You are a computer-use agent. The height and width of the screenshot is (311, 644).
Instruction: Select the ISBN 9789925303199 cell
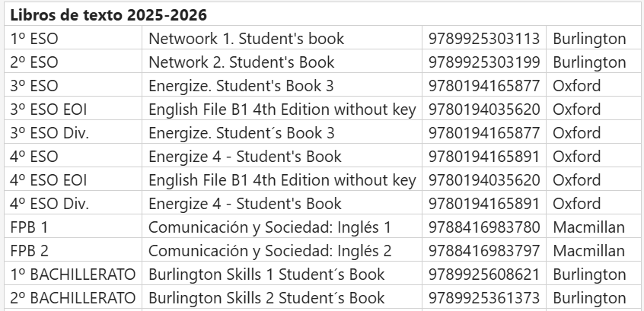(484, 62)
